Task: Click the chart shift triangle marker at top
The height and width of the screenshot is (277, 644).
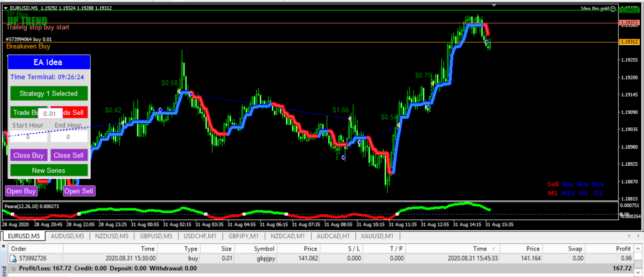Action: tap(494, 5)
